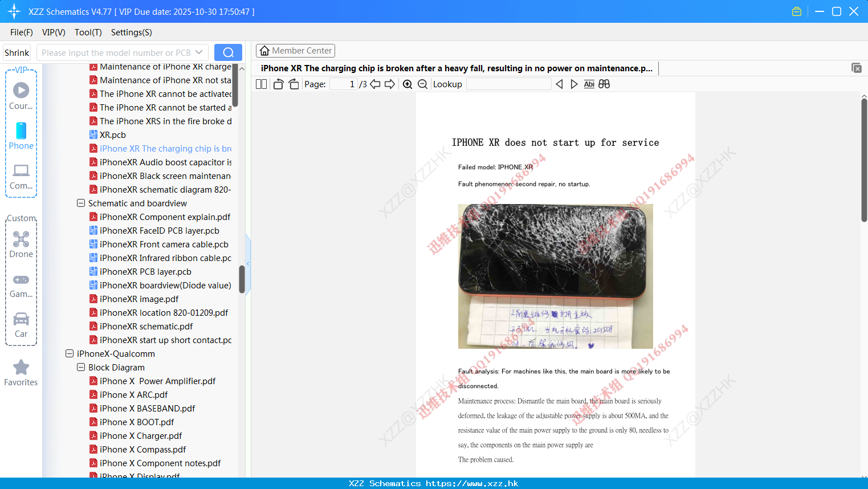Rotate the page clockwise

click(294, 84)
